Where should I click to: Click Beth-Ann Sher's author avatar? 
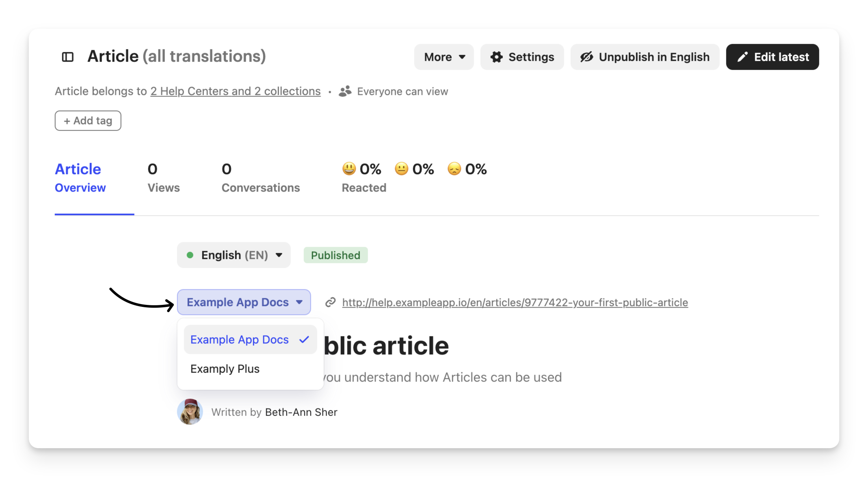(190, 412)
